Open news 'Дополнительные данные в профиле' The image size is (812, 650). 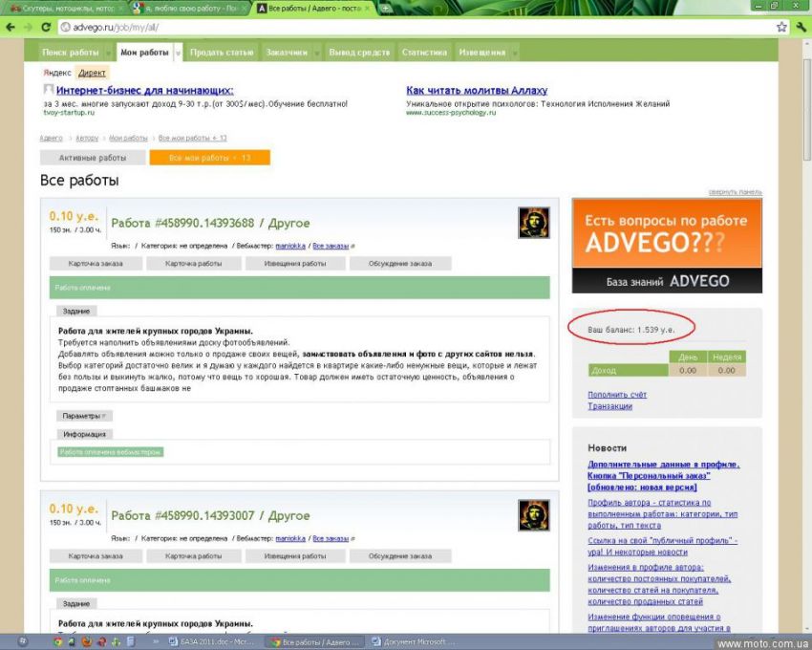point(664,476)
